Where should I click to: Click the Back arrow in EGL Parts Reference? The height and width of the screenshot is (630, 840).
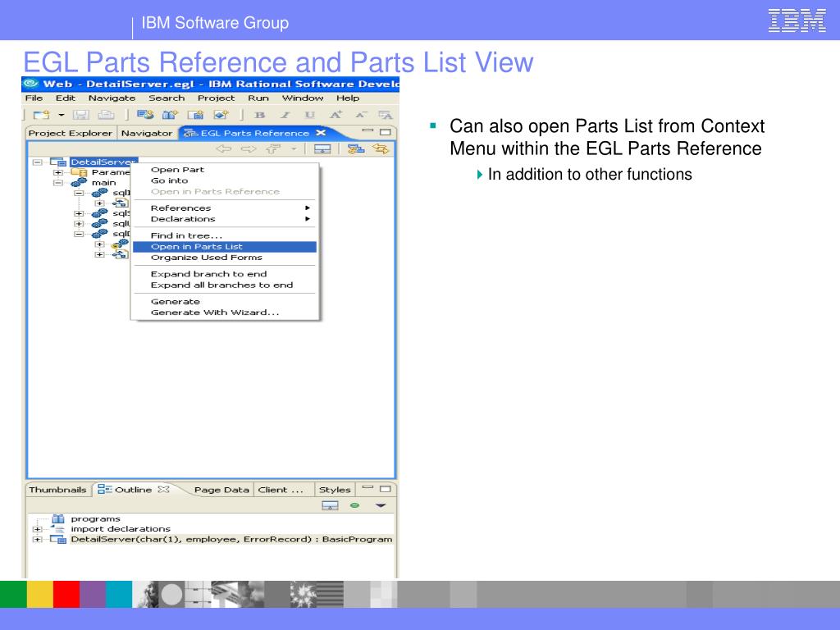[x=223, y=148]
